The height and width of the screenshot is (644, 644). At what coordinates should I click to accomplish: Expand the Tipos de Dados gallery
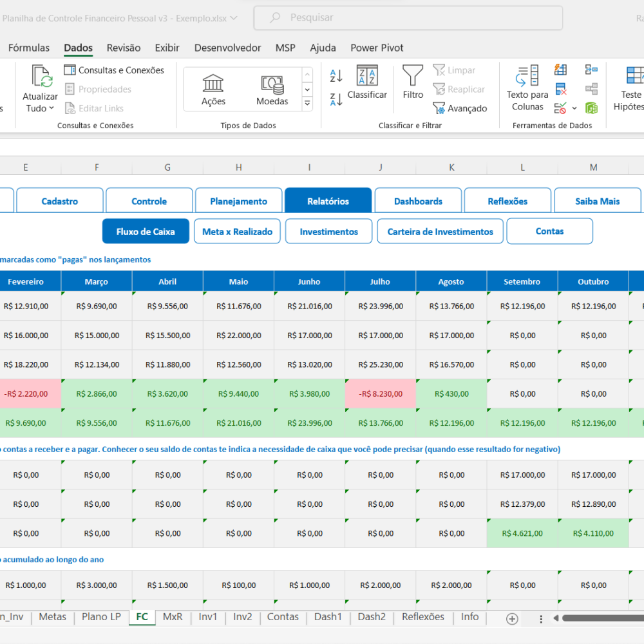[x=307, y=104]
